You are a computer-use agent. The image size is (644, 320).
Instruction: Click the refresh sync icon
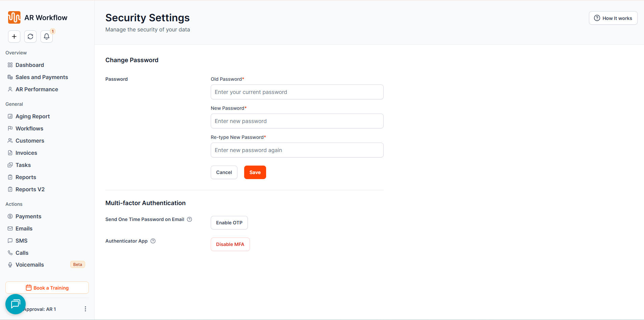[30, 36]
